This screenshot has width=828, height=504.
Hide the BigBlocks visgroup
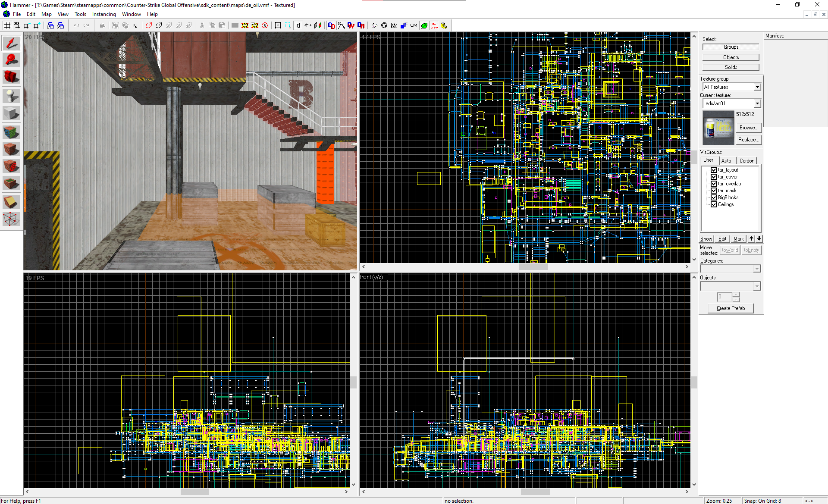(x=714, y=197)
